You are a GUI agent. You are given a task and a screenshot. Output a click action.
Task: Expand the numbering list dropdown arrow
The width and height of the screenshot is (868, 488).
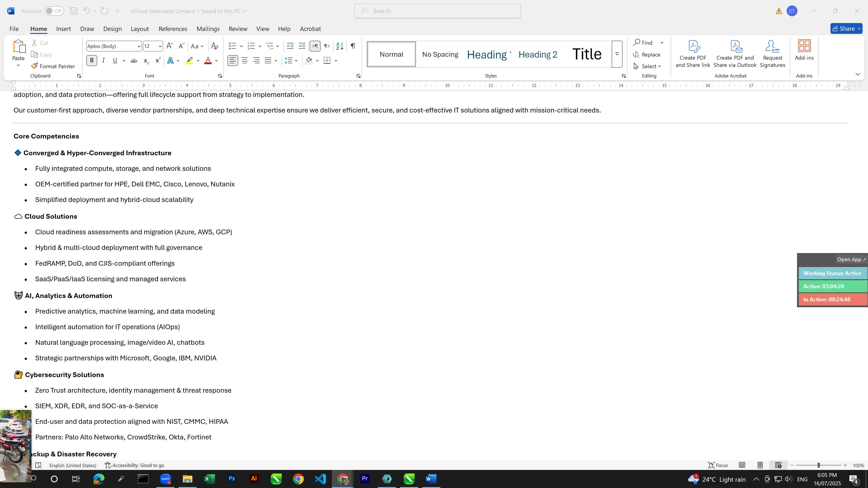tap(260, 46)
